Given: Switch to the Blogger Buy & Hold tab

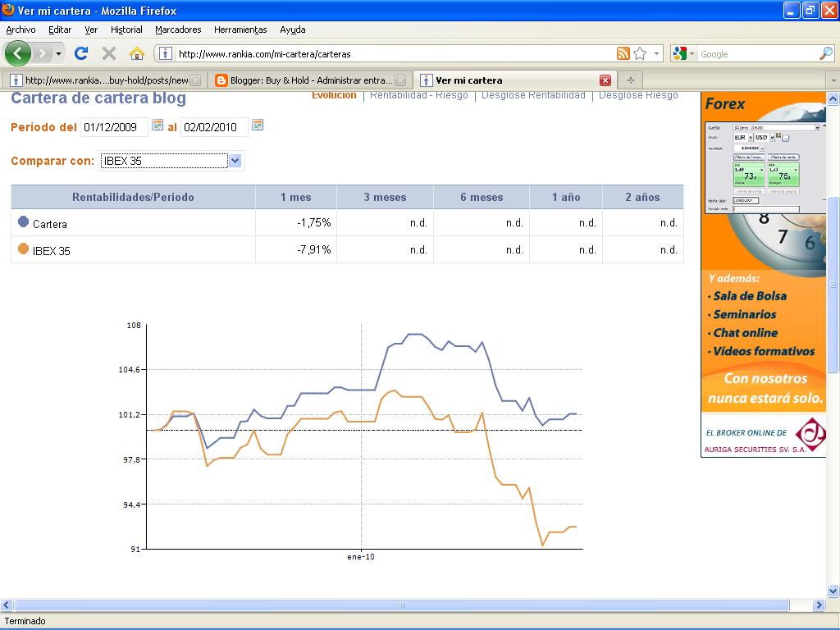Looking at the screenshot, I should (x=304, y=80).
